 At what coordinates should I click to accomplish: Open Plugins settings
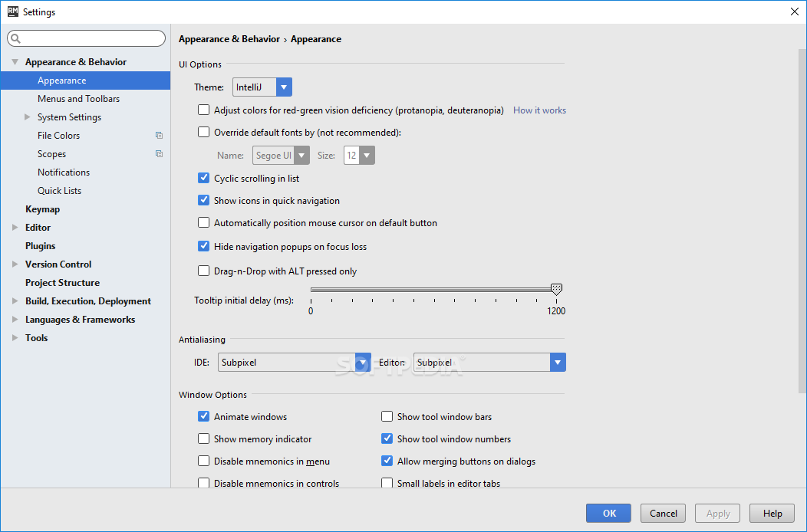tap(40, 246)
